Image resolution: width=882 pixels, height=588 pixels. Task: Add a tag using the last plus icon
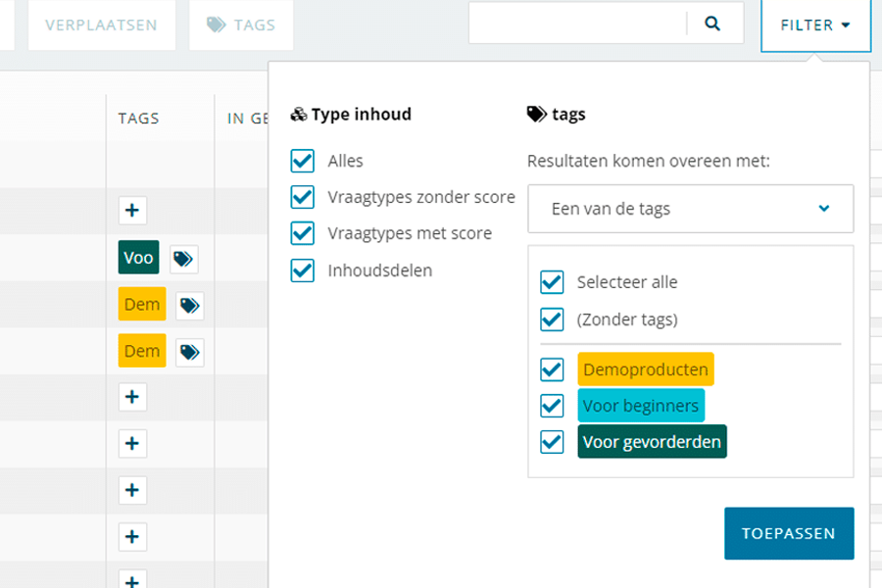pos(132,578)
